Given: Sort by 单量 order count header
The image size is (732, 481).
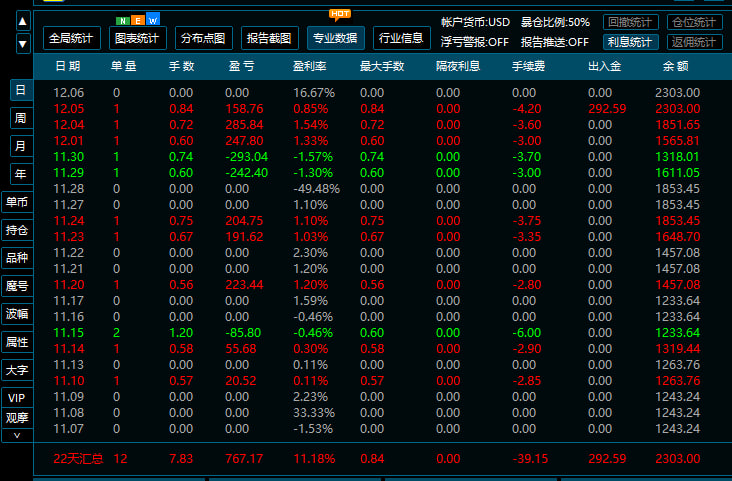Looking at the screenshot, I should tap(124, 66).
